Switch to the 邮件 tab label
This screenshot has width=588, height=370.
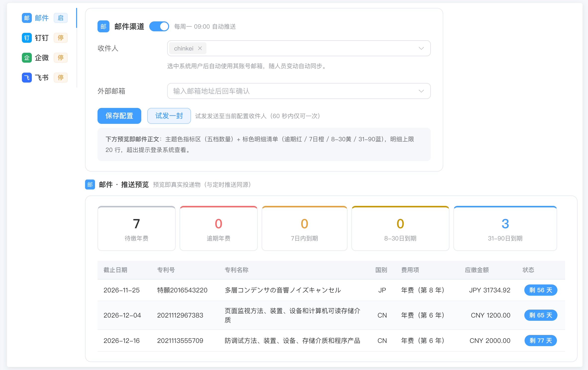point(42,18)
